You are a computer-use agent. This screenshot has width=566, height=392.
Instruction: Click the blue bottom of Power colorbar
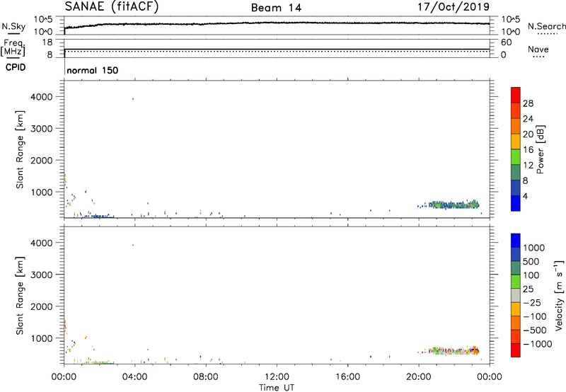coord(516,203)
